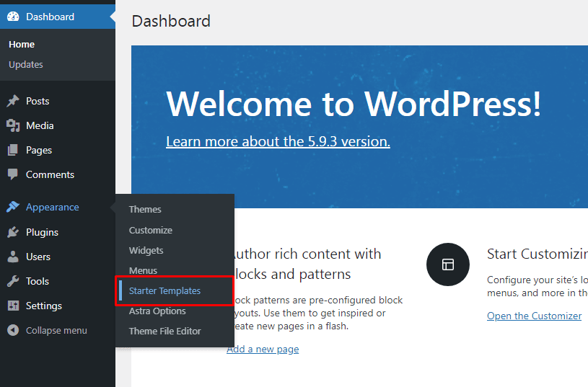
Task: Click the Media library icon
Action: pos(13,125)
